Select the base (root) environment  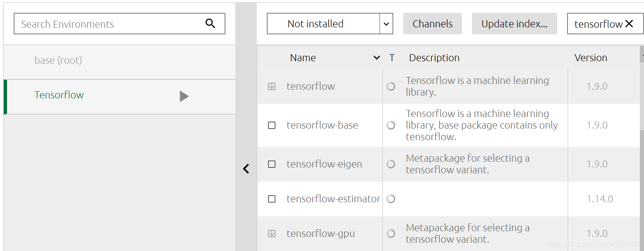click(58, 60)
